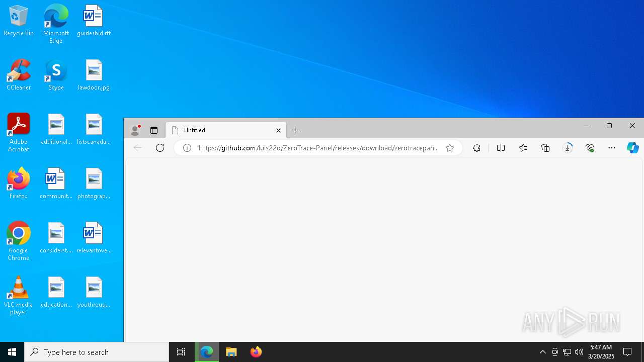The height and width of the screenshot is (362, 644).
Task: Select the listscanada... image file
Action: click(94, 129)
